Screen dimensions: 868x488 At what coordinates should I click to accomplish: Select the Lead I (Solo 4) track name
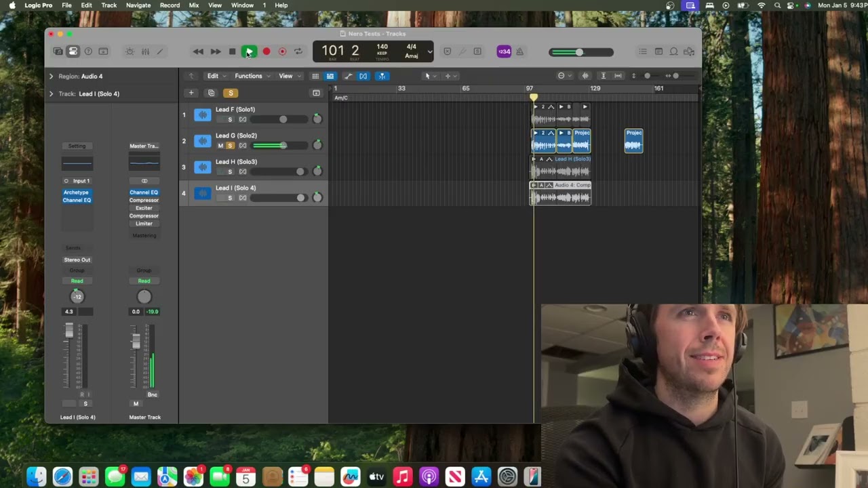(x=235, y=188)
